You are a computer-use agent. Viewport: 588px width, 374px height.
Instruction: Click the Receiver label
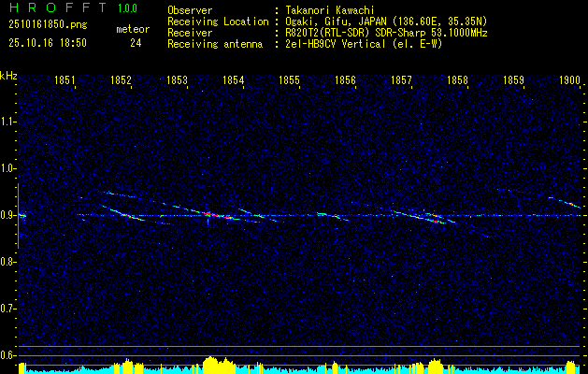[190, 33]
